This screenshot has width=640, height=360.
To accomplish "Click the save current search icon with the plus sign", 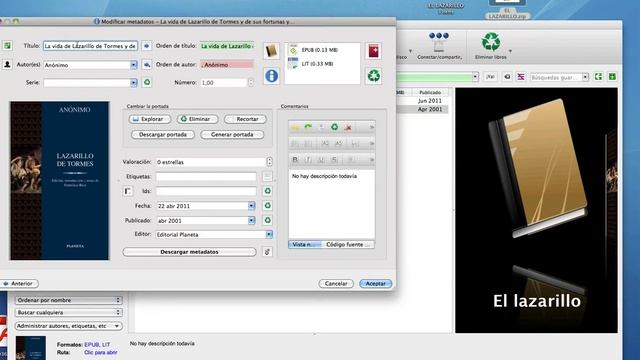I will 612,77.
